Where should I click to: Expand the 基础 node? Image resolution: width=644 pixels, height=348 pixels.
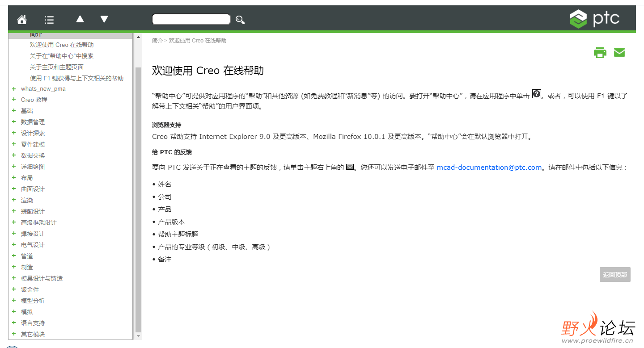14,111
